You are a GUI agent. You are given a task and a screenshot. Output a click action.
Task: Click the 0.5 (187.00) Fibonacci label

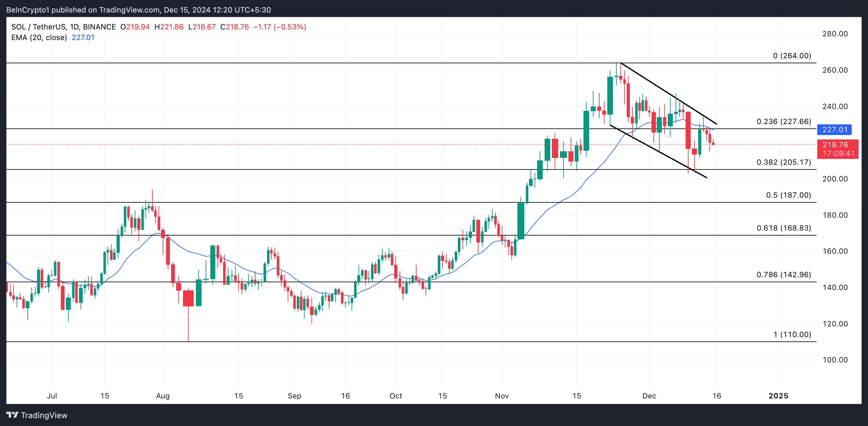pos(788,195)
